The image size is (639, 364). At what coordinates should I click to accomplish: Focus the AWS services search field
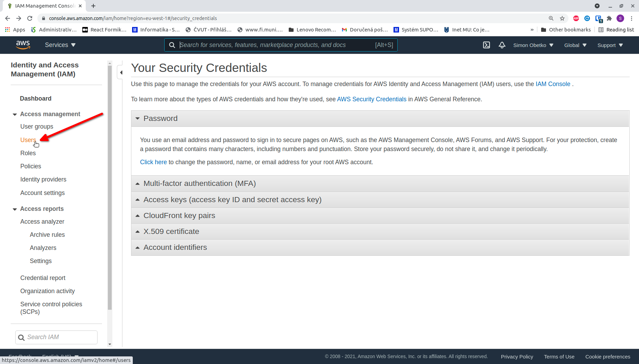(x=281, y=45)
